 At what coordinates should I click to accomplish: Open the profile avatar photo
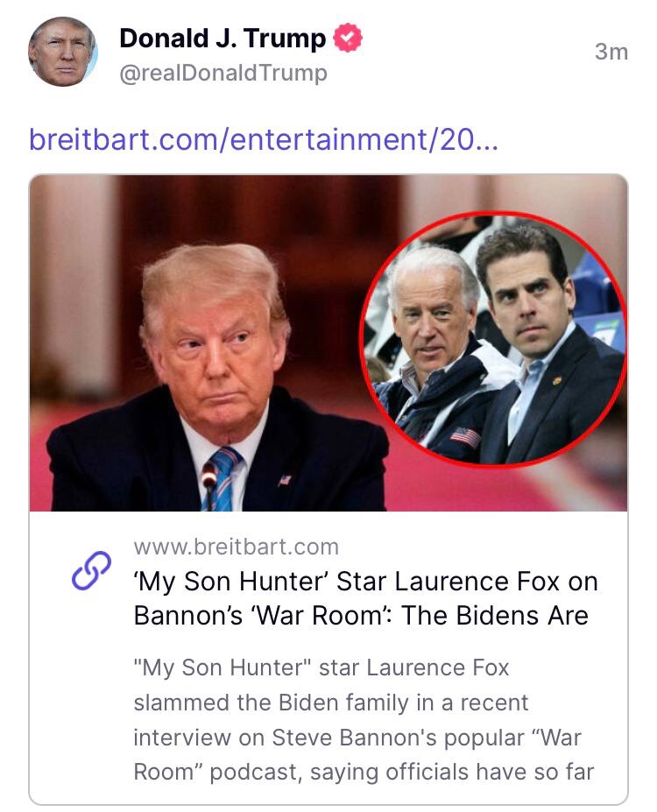click(x=62, y=51)
